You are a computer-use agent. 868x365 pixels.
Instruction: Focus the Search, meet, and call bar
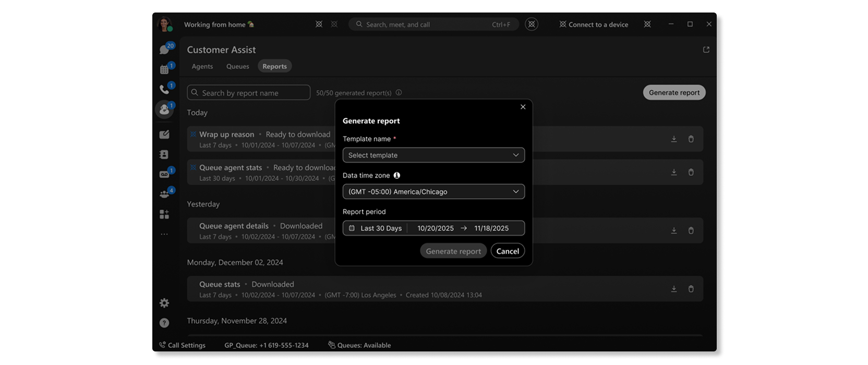pos(433,24)
